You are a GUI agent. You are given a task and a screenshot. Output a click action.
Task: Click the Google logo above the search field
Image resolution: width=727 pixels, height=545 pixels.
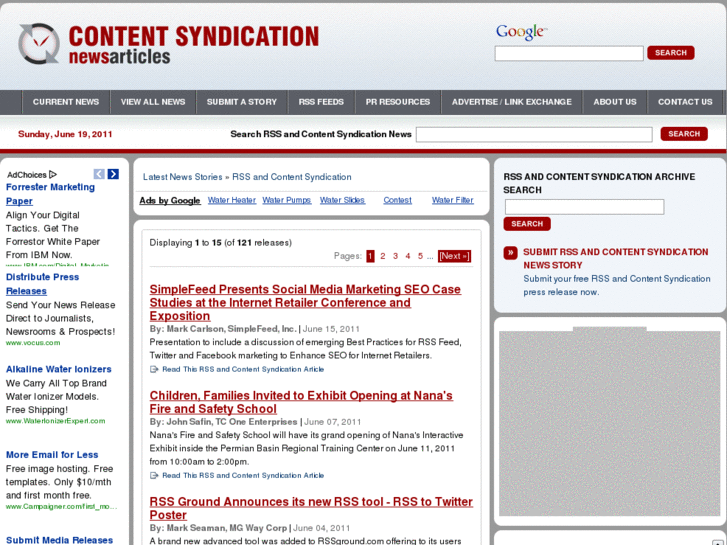[521, 32]
